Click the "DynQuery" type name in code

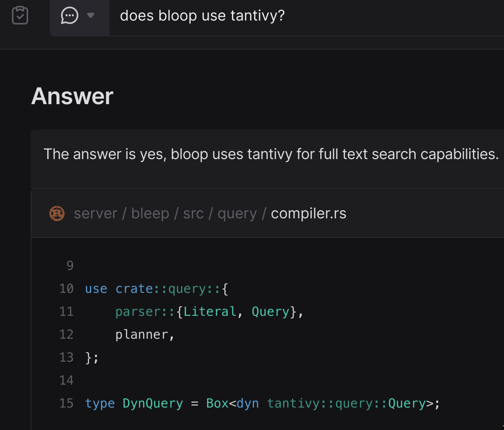(153, 403)
